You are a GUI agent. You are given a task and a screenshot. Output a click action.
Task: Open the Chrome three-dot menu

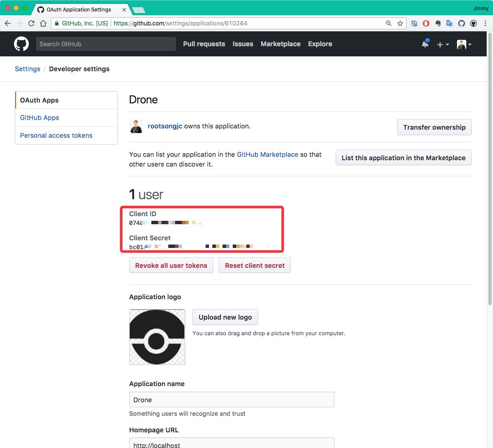(485, 24)
